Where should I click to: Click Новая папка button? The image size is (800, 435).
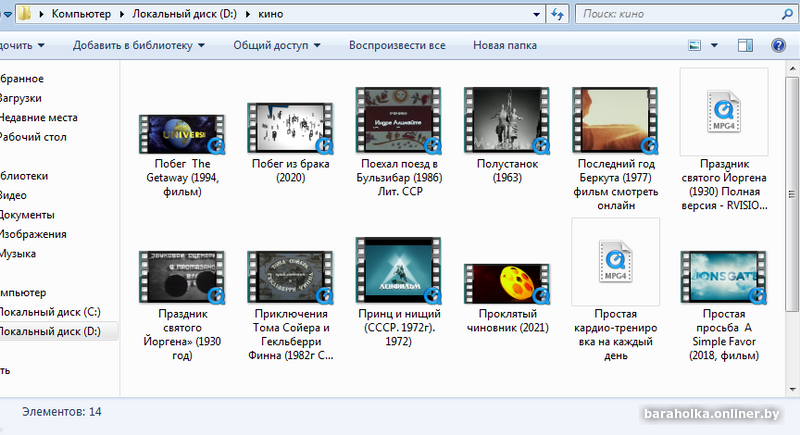tap(505, 45)
